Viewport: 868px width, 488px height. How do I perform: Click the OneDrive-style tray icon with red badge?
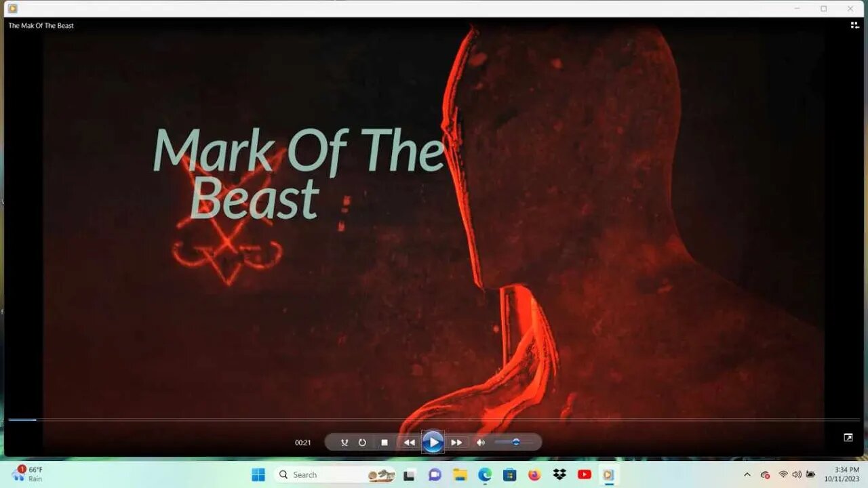pyautogui.click(x=766, y=474)
